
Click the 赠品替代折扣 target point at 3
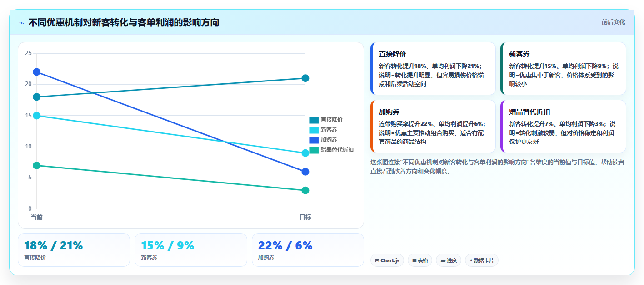point(305,190)
